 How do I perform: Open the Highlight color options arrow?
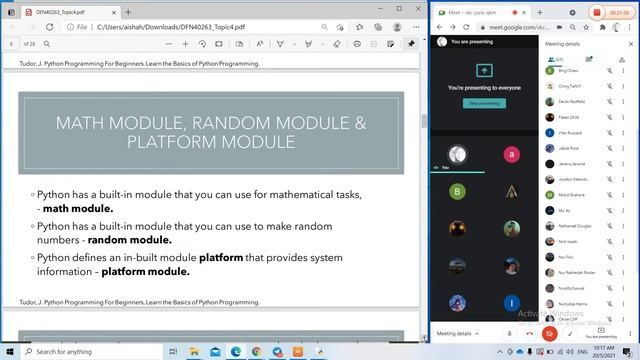click(322, 44)
